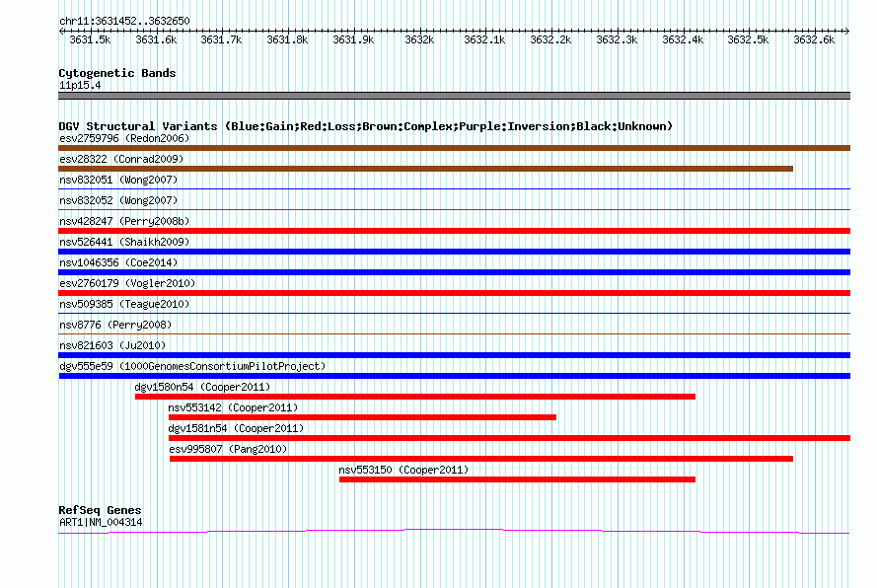Screen dimensions: 878x588
Task: Open the esv28322 (Conrad2009) label
Action: pos(121,159)
